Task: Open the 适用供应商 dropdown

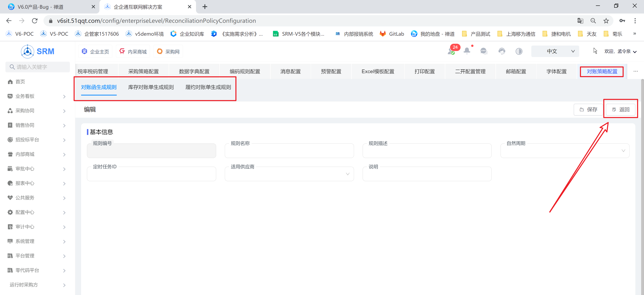Action: coord(289,174)
